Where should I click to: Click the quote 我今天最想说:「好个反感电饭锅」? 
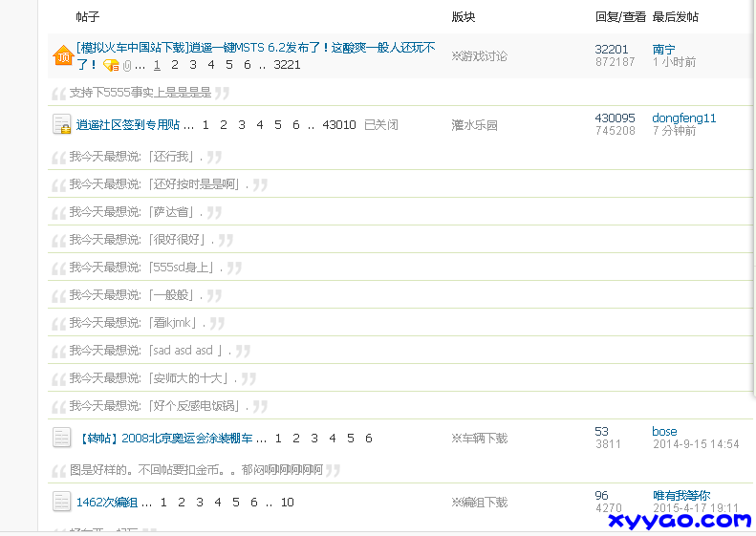159,406
